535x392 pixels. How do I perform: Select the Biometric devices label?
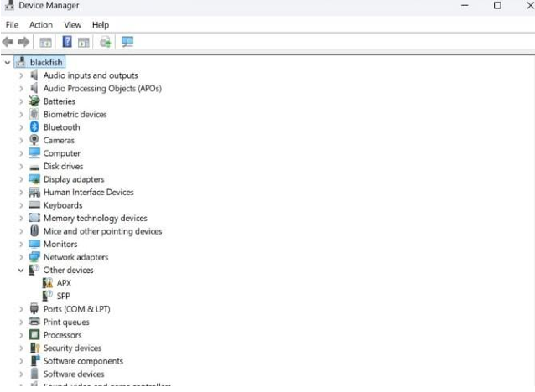75,114
